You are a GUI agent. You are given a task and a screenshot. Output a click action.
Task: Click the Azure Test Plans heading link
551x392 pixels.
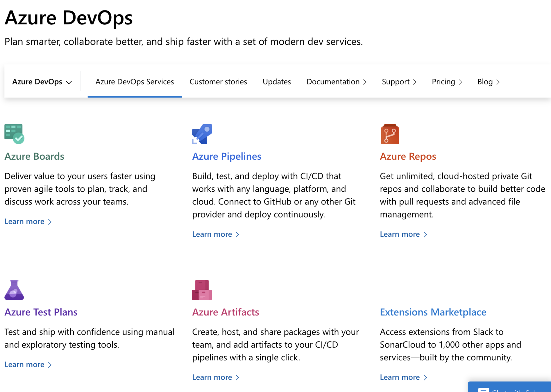tap(41, 312)
